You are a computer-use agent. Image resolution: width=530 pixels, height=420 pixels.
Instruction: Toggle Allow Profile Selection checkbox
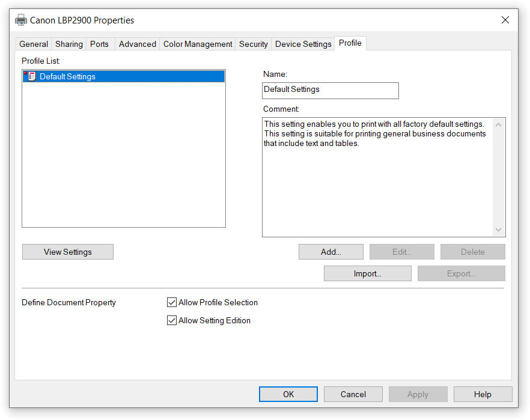click(172, 302)
